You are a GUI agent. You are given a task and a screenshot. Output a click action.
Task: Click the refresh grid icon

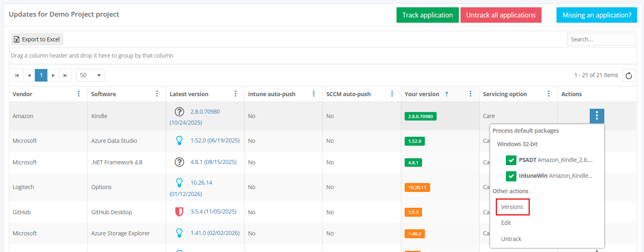pos(629,75)
